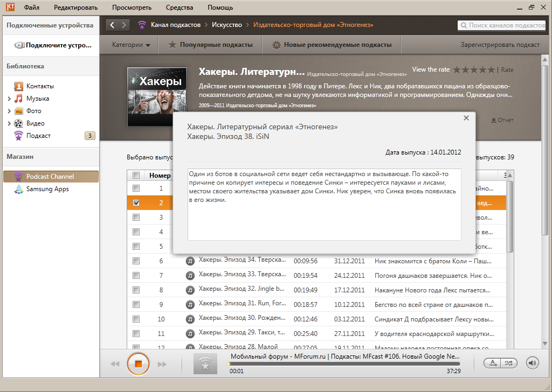
Task: Type in the Поиск каналов подкастов search field
Action: (x=502, y=25)
